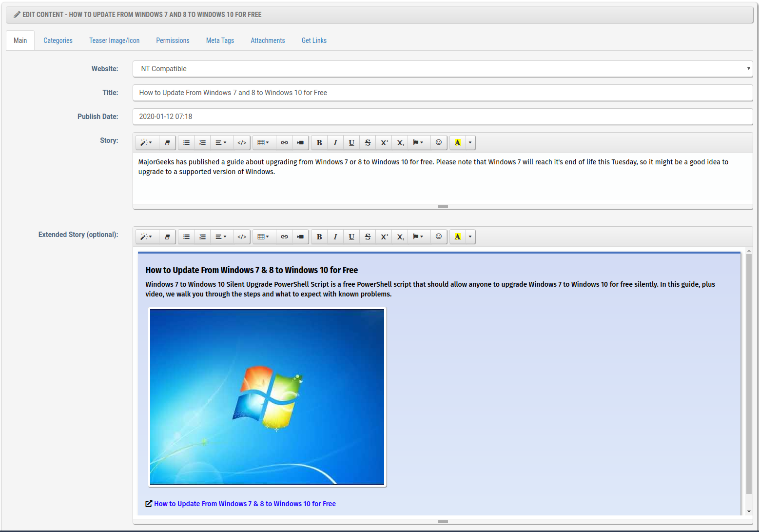Click Bold in the Story editor toolbar
The width and height of the screenshot is (759, 532).
click(319, 143)
